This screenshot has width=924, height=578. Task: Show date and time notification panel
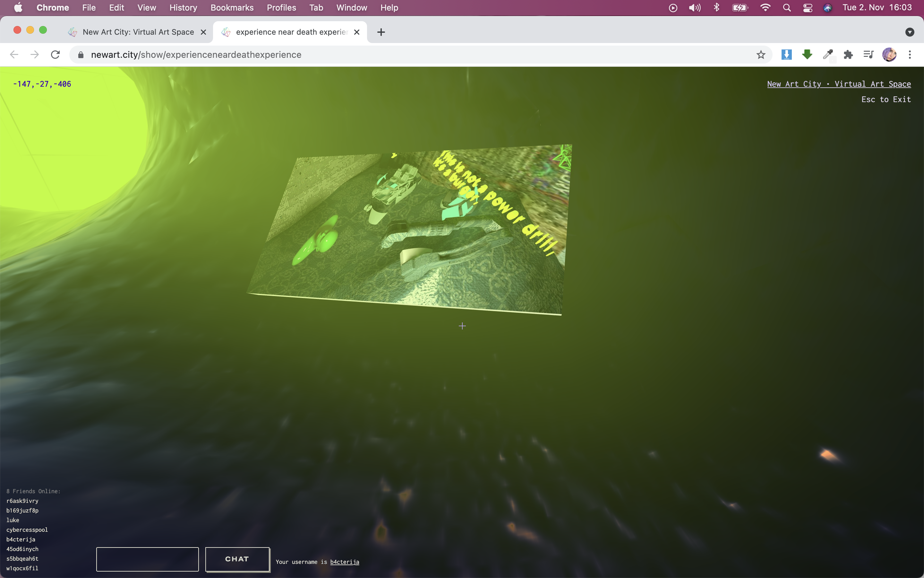coord(877,8)
